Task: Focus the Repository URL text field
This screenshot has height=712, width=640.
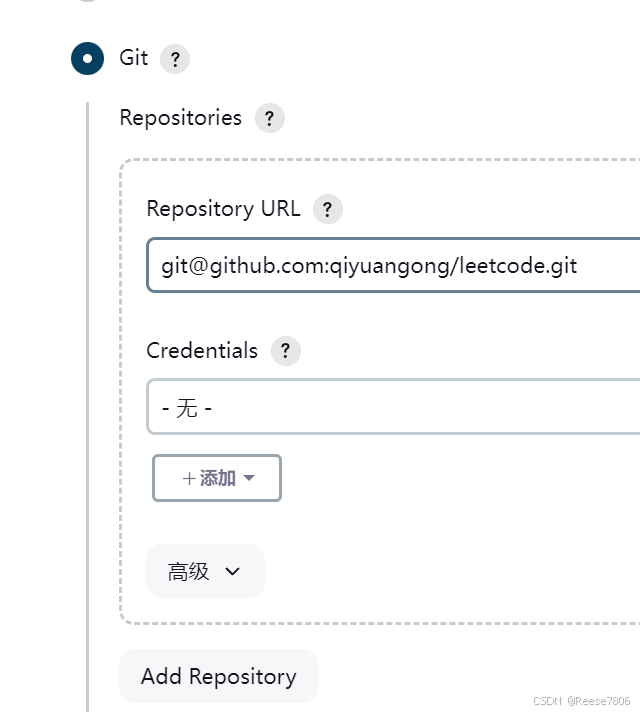Action: (x=393, y=265)
